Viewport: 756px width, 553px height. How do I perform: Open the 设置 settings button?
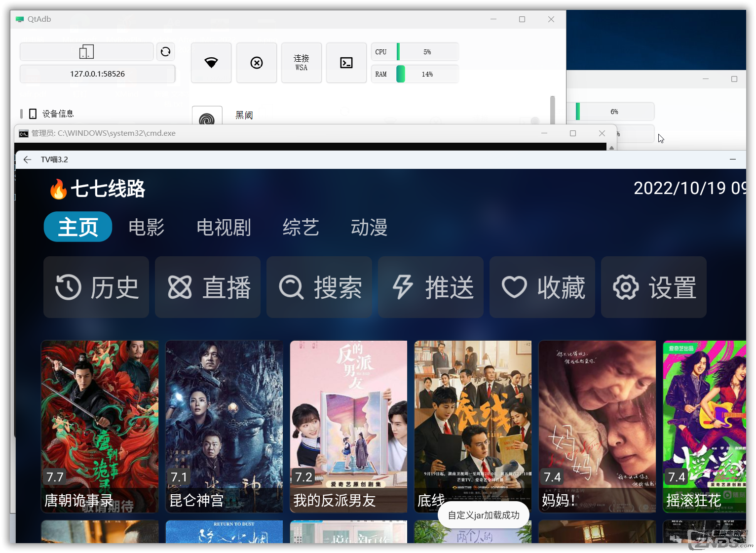tap(654, 287)
